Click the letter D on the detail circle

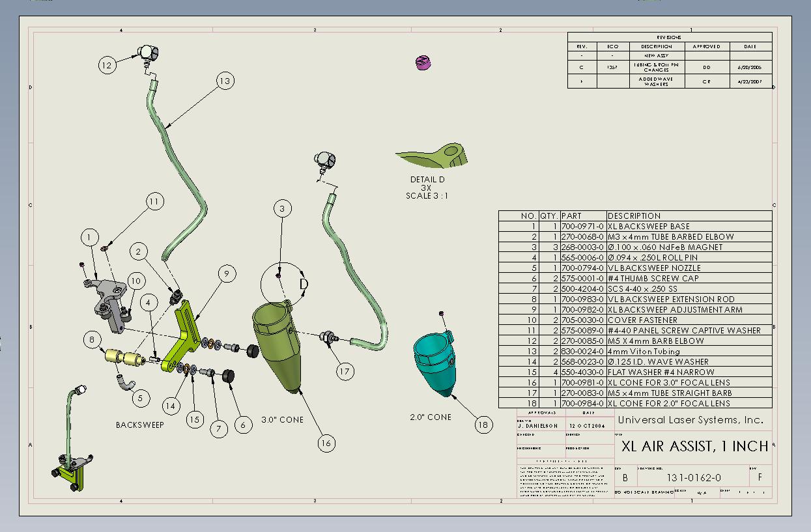coord(304,285)
